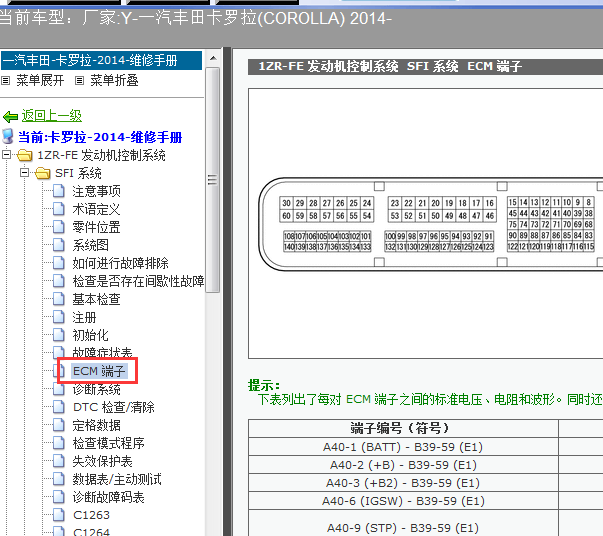Select the 一汽丰田-卡罗拉-2014-维修手册 header bar
This screenshot has height=536, width=603.
pyautogui.click(x=101, y=60)
